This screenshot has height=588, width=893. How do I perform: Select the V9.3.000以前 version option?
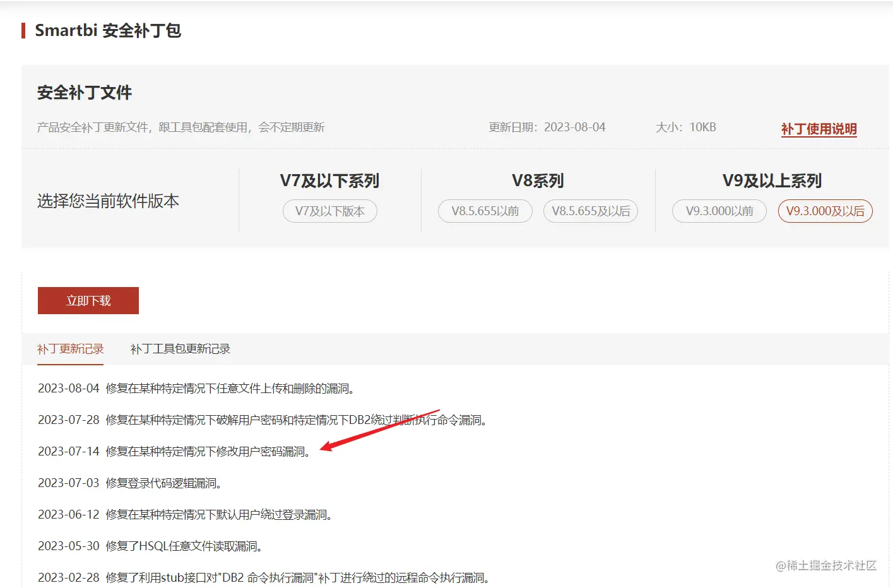coord(719,211)
